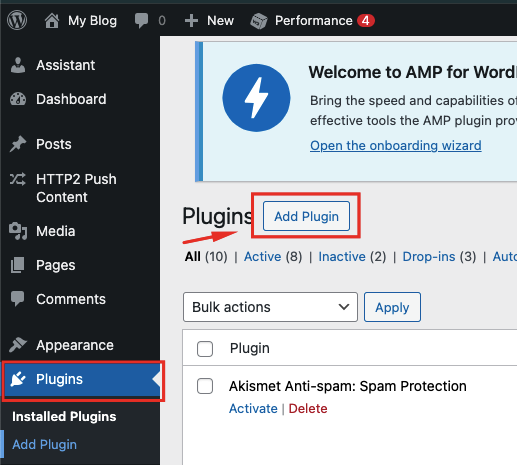Screen dimensions: 517x465
Task: Open the Media sidebar icon
Action: pos(18,231)
